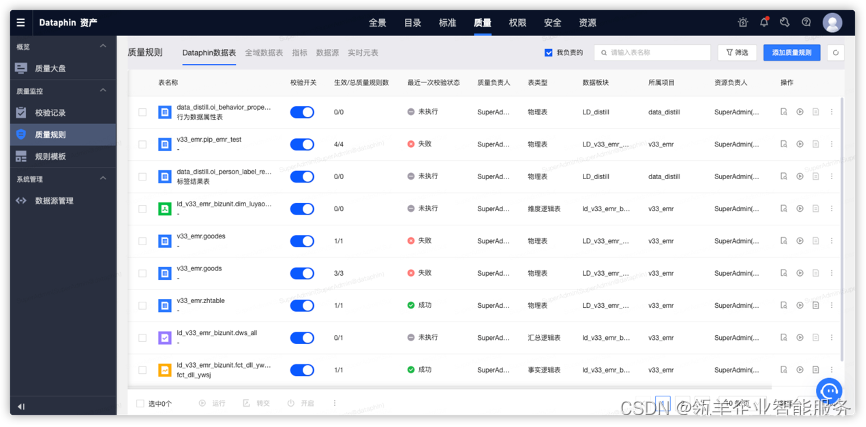Tick the footer 选中0个 select-all checkbox
The height and width of the screenshot is (427, 866).
click(x=140, y=404)
